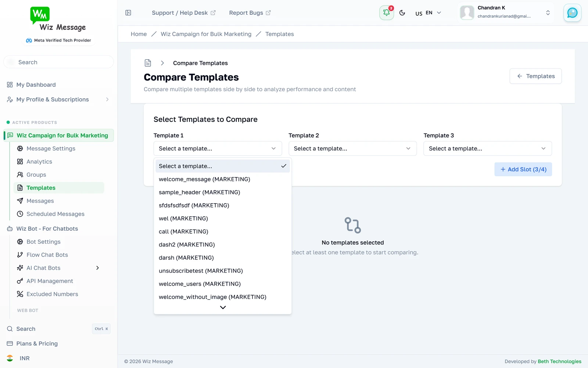Expand the AI Chat Bots submenu arrow
588x368 pixels.
pyautogui.click(x=97, y=268)
